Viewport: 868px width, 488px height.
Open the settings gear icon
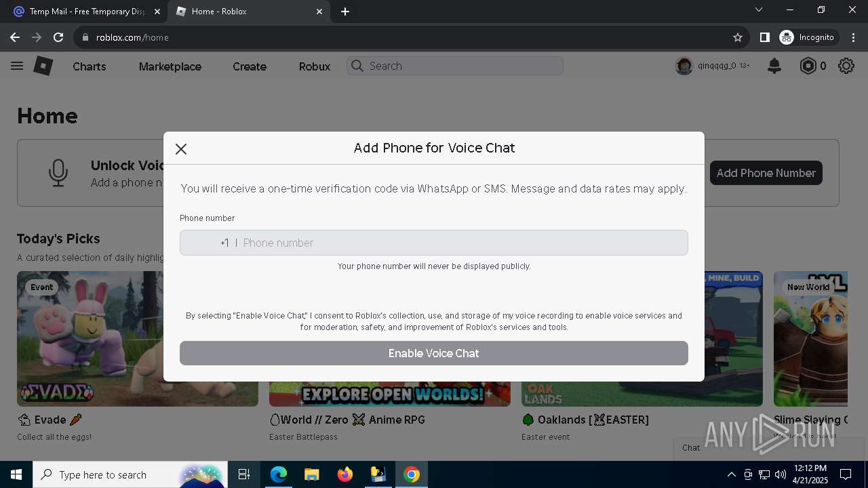tap(846, 66)
